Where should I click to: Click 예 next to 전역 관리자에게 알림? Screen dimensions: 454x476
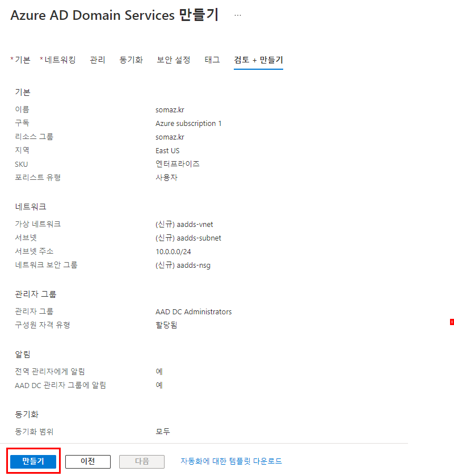[159, 372]
